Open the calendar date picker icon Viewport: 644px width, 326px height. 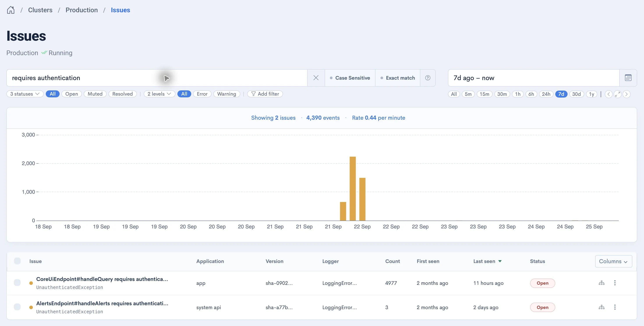point(628,78)
